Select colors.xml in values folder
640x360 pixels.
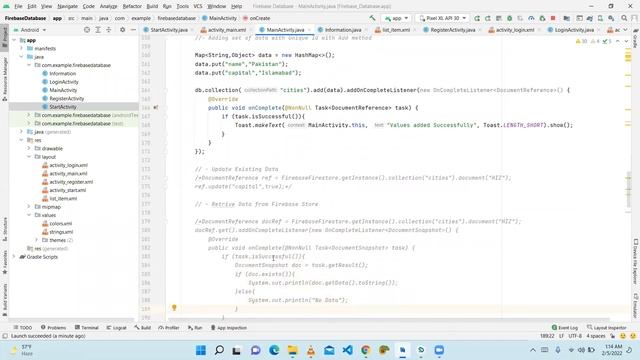click(x=61, y=223)
